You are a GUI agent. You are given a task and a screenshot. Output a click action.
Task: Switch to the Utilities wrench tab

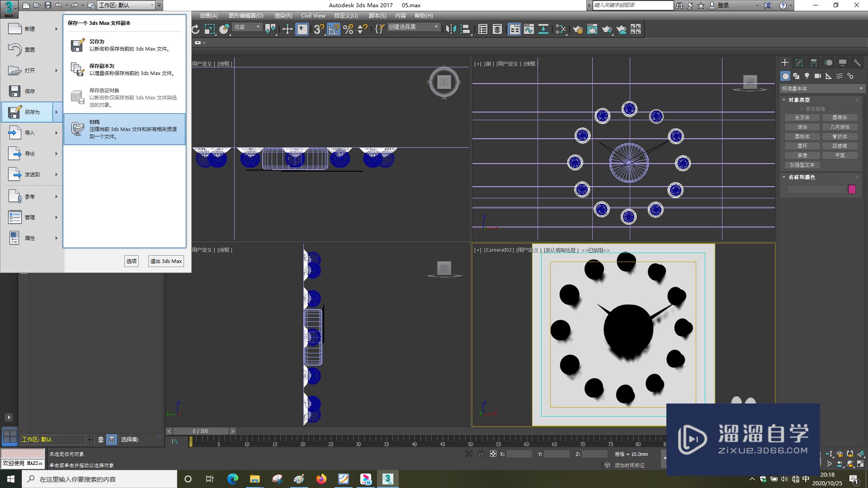pyautogui.click(x=857, y=63)
